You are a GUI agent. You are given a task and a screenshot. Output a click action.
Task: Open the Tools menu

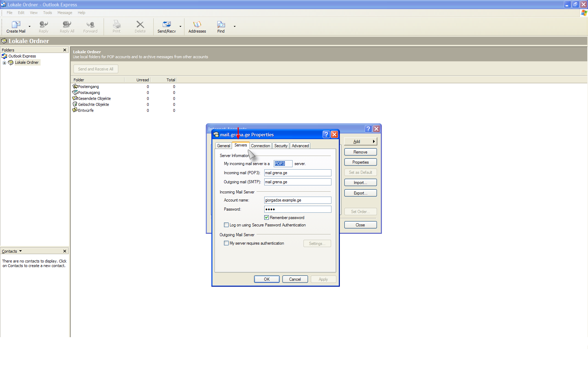48,13
